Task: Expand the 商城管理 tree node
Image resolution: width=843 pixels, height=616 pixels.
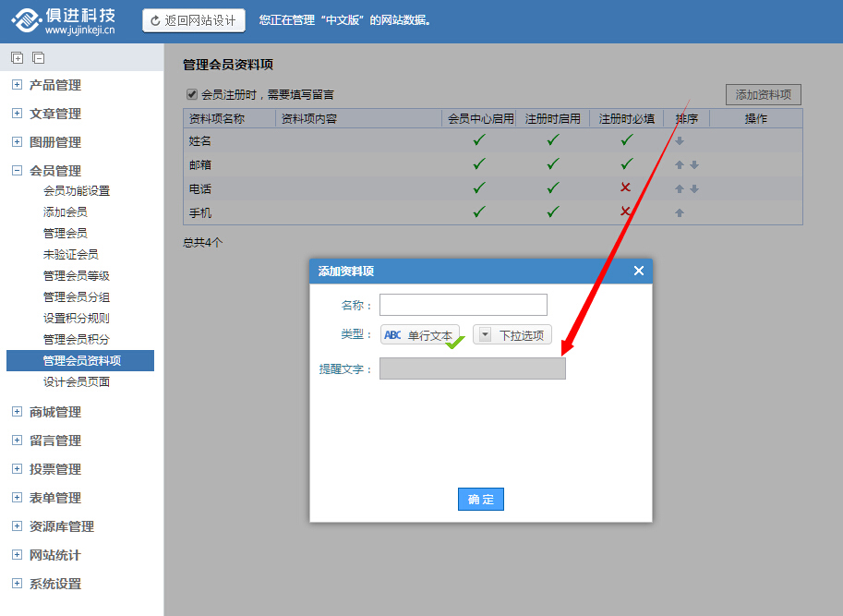Action: tap(17, 412)
